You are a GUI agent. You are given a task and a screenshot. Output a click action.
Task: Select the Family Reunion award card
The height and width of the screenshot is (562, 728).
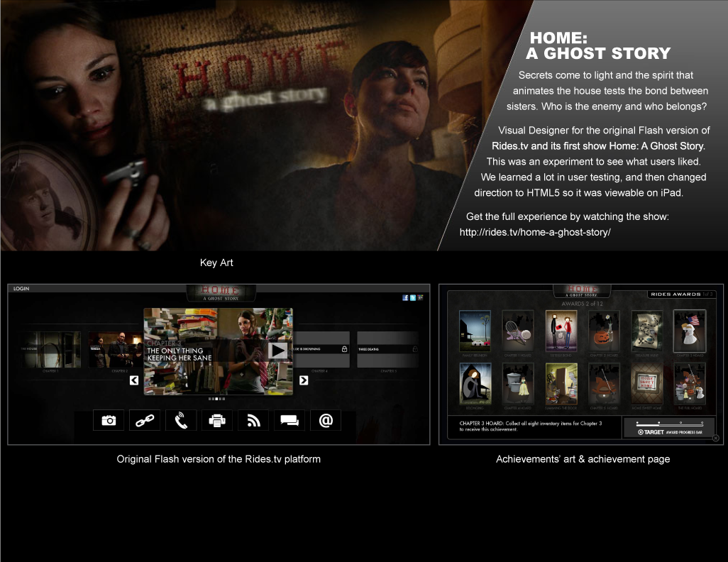point(475,331)
